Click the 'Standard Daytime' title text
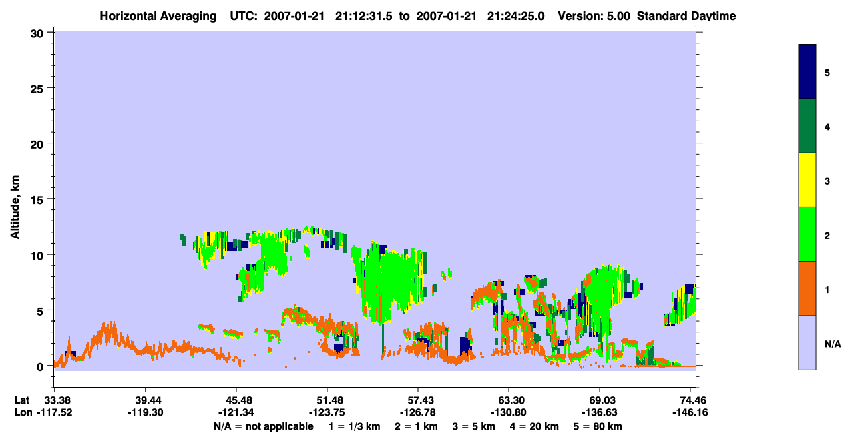Viewport: 868px width, 445px height. click(x=686, y=16)
